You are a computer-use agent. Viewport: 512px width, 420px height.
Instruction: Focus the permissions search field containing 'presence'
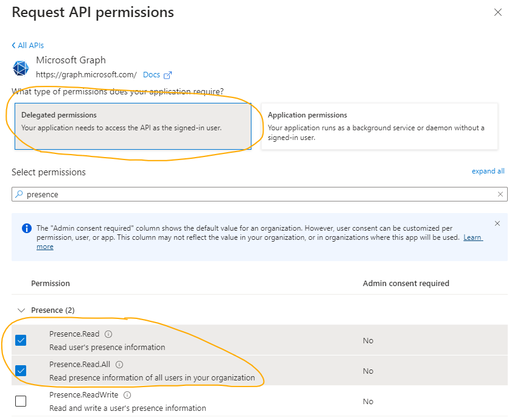[x=259, y=194]
